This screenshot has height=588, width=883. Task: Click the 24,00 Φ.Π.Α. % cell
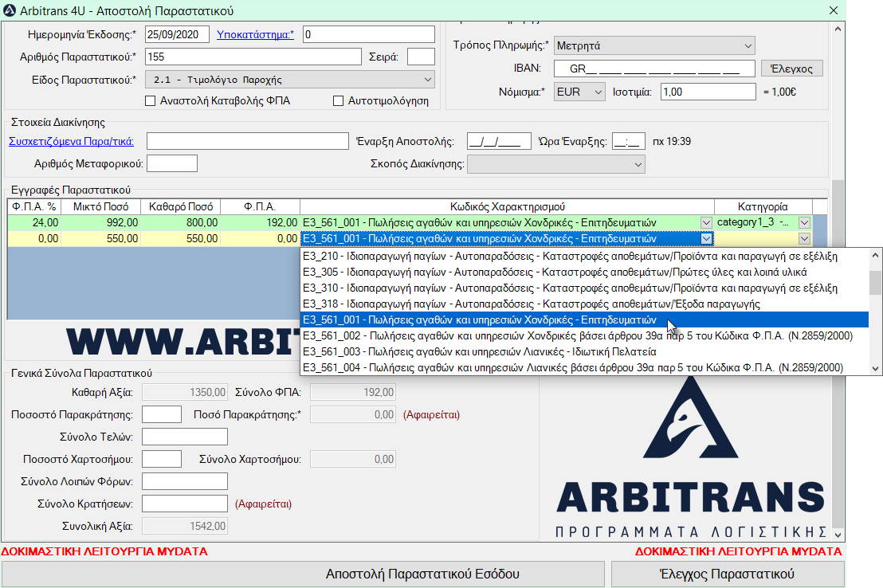tap(34, 222)
